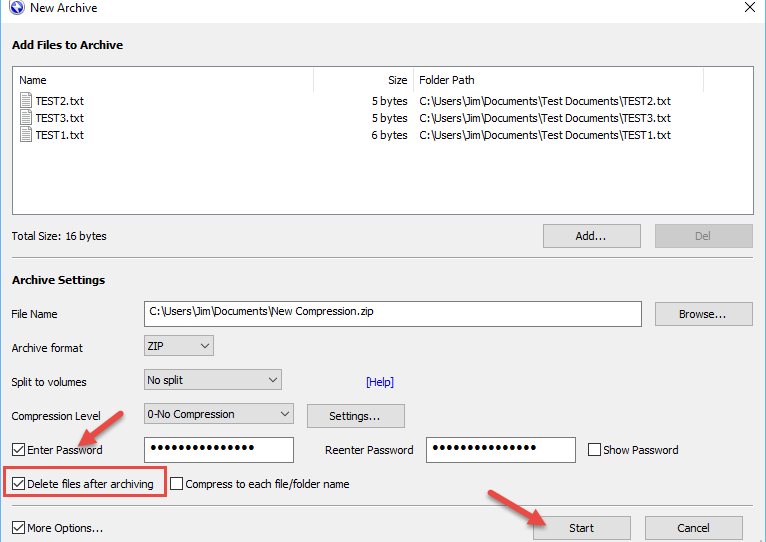Viewport: 766px width, 542px height.
Task: Click the TEST3.txt file icon
Action: point(26,118)
